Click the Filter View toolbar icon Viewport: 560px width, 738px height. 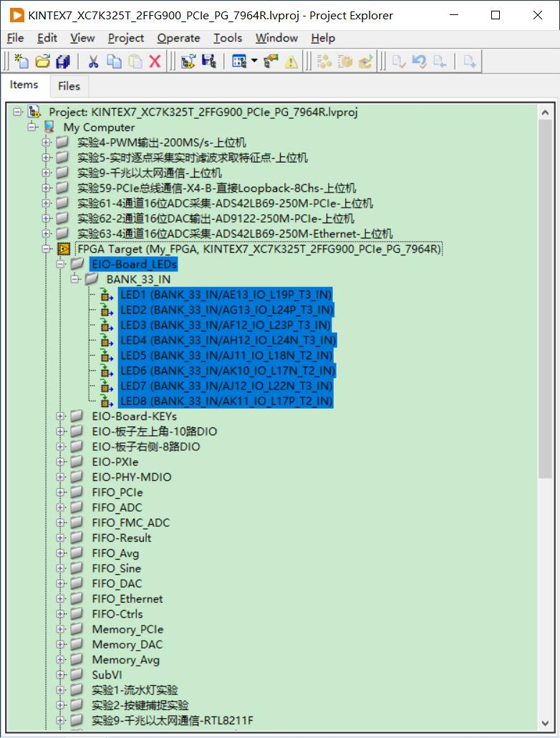click(x=239, y=61)
